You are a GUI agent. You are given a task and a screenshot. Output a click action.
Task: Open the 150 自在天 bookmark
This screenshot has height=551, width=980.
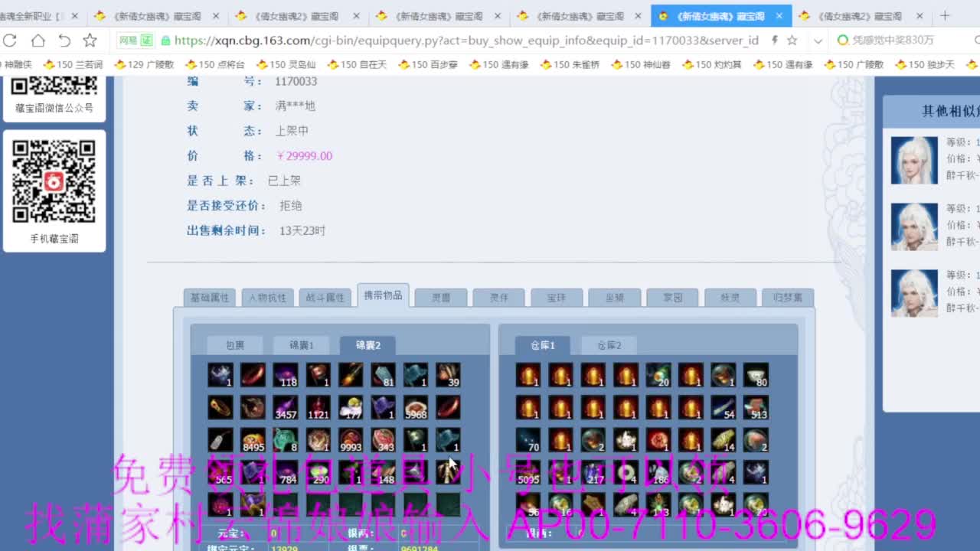click(x=358, y=65)
